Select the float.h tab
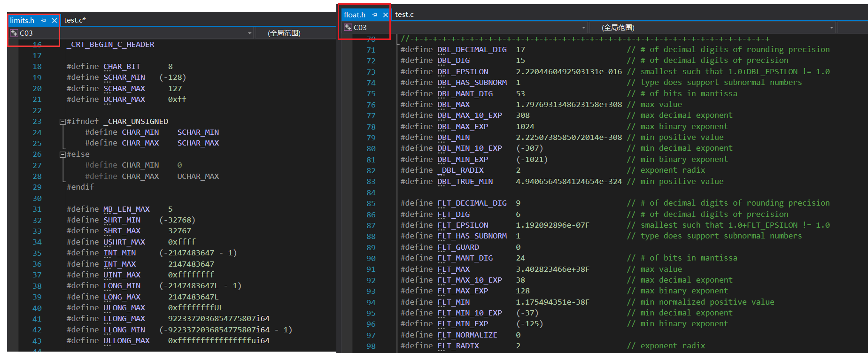 click(x=355, y=15)
